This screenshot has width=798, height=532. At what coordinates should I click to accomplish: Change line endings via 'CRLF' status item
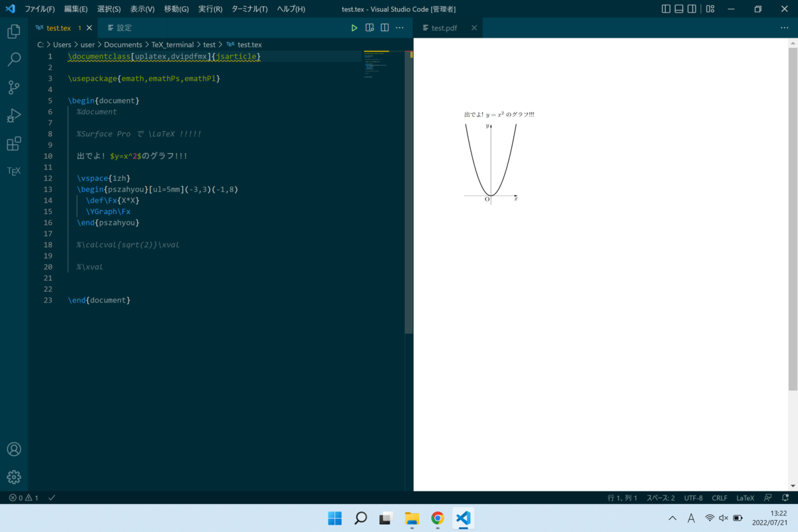(720, 497)
